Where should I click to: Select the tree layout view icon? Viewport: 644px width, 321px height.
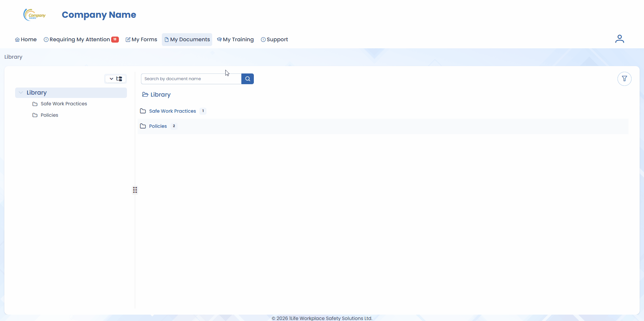coord(119,78)
